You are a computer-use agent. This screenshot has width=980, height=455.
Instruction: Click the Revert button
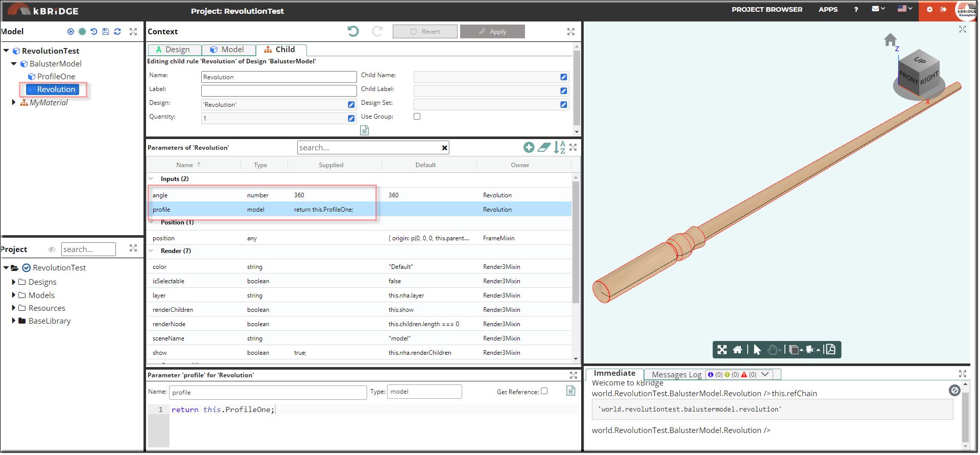point(425,31)
